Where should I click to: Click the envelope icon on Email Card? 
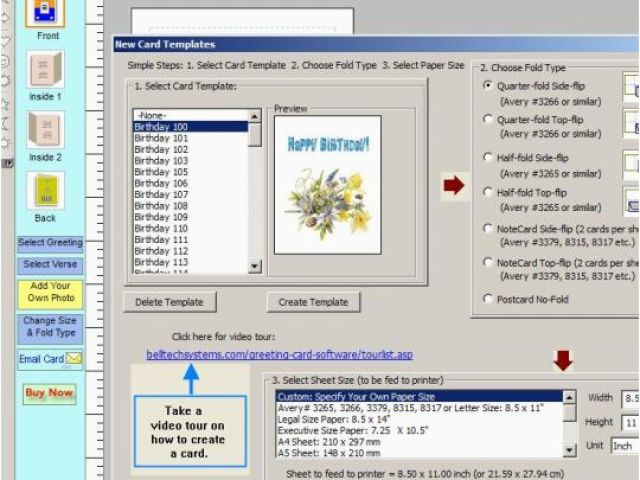(x=74, y=359)
